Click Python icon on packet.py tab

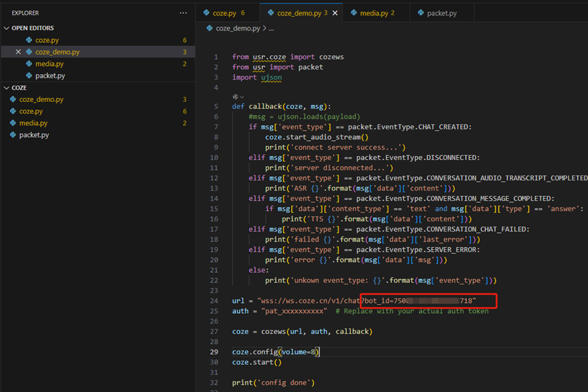(x=421, y=13)
